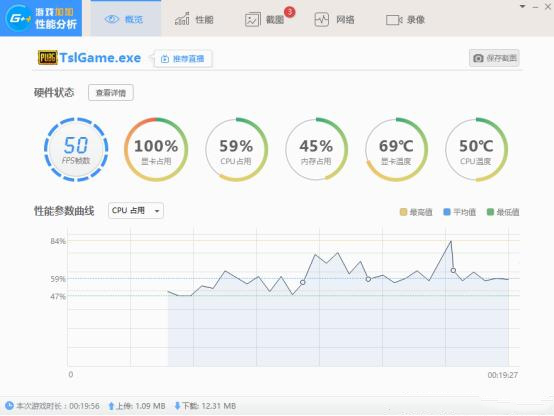
Task: Switch to the 性能 performance tab
Action: [194, 19]
